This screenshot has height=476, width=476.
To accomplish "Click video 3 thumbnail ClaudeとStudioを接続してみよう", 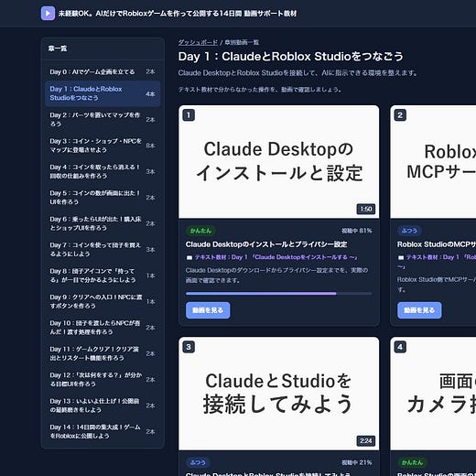I will pyautogui.click(x=279, y=394).
